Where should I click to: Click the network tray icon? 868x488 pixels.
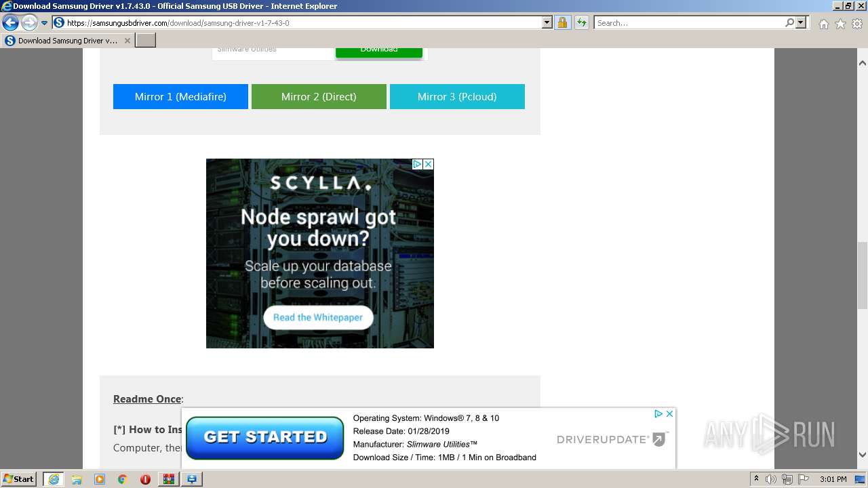tap(787, 479)
